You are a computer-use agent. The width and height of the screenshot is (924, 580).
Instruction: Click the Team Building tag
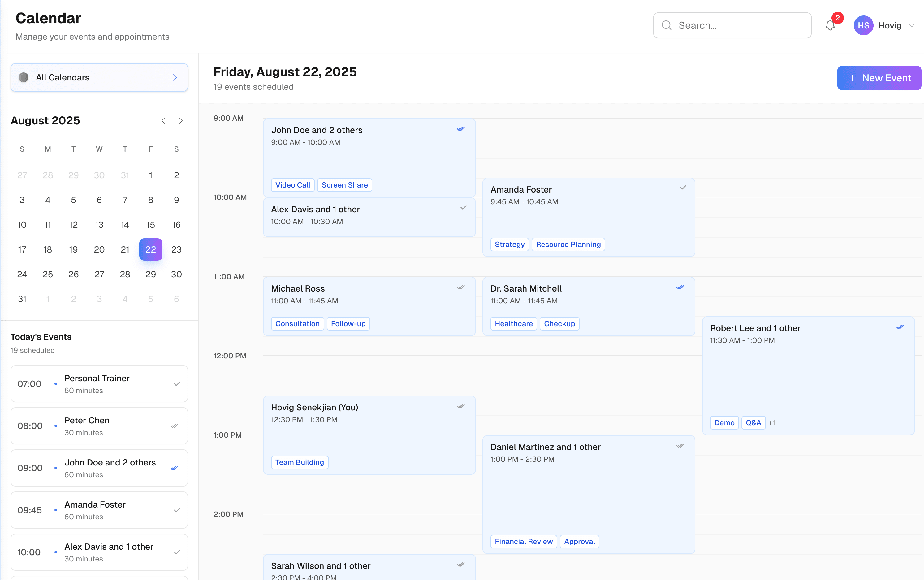[300, 462]
